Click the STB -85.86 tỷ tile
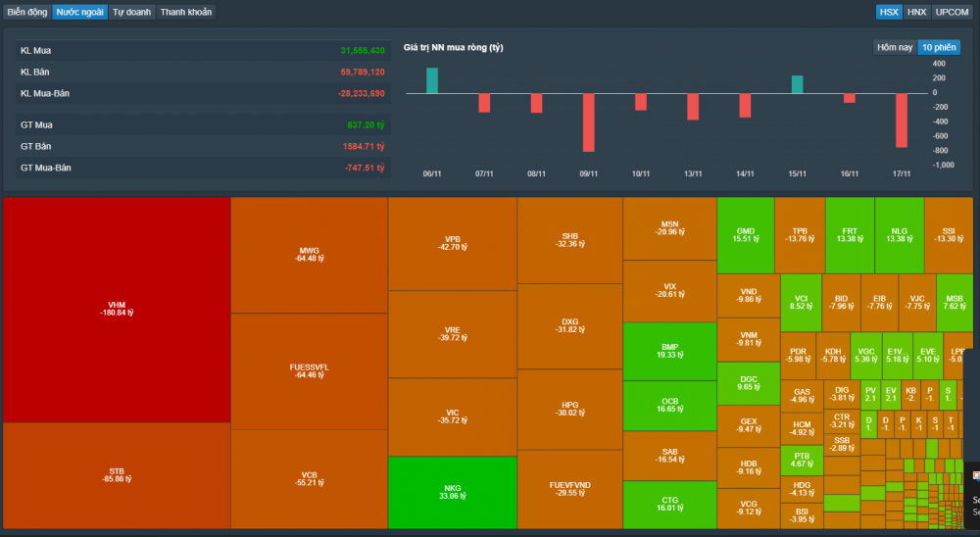 [117, 475]
